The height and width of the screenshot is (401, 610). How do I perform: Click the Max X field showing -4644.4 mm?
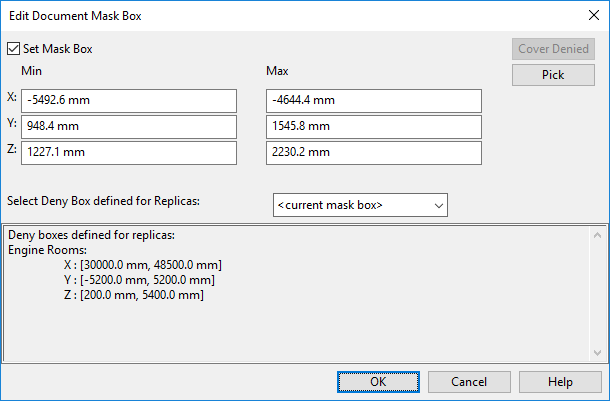374,100
